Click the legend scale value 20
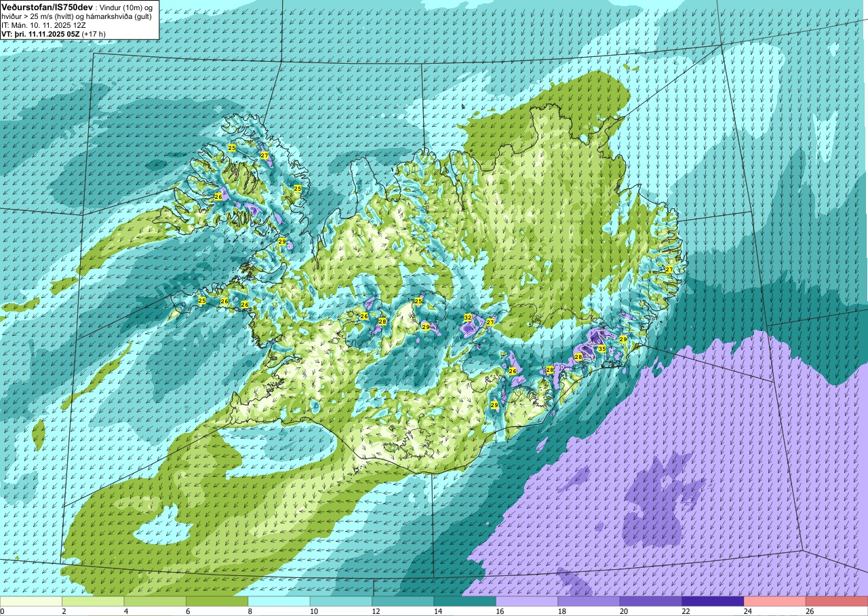Image resolution: width=868 pixels, height=616 pixels. pos(624,611)
